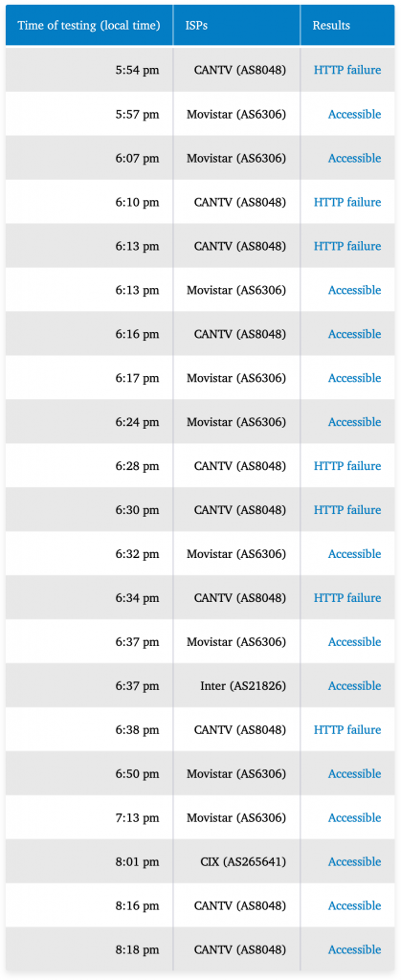The width and height of the screenshot is (401, 980).
Task: Open the Inter (AS21826) Accessible result link
Action: pos(354,685)
